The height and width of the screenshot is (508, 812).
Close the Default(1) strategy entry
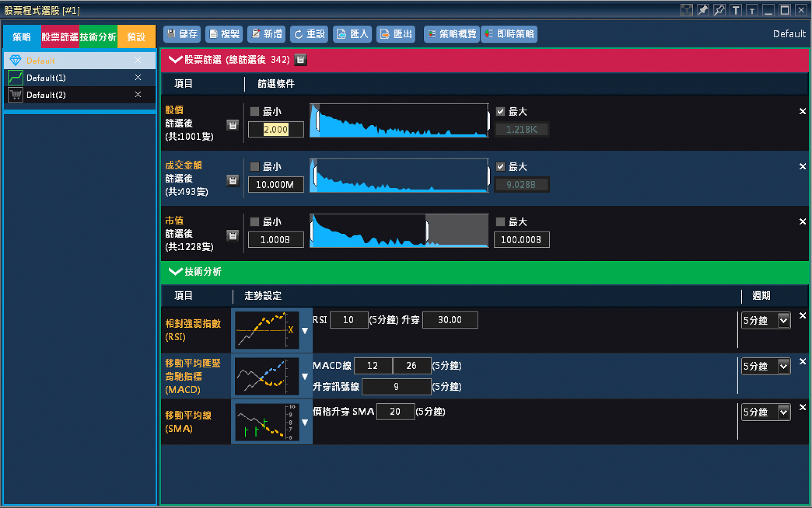(x=138, y=77)
